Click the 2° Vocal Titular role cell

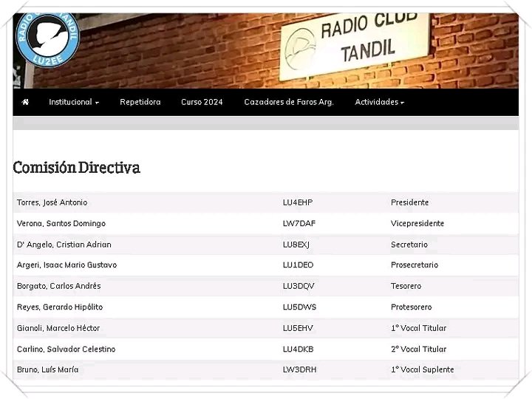(x=419, y=349)
